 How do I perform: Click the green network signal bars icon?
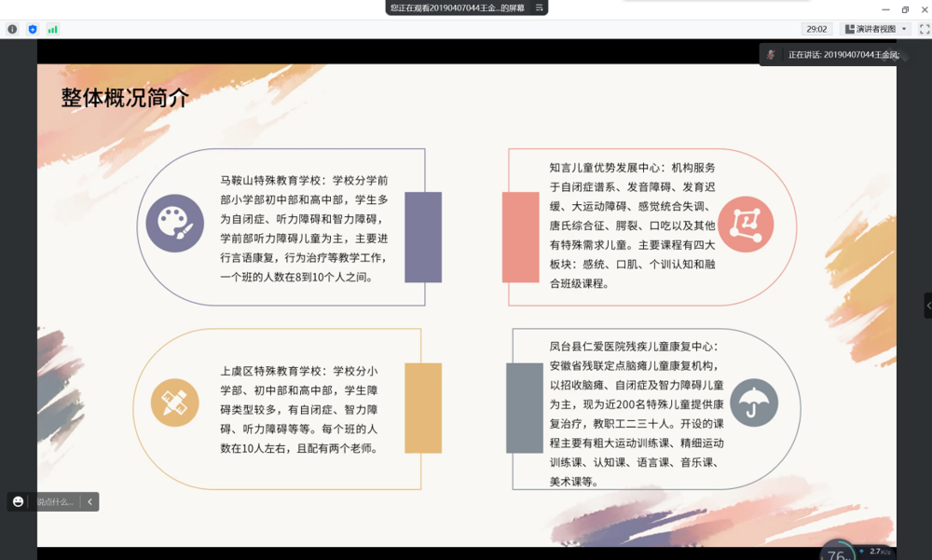coord(53,29)
